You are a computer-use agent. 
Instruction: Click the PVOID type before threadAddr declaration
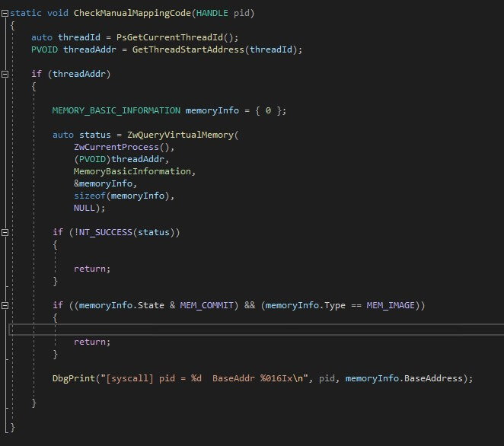click(44, 49)
